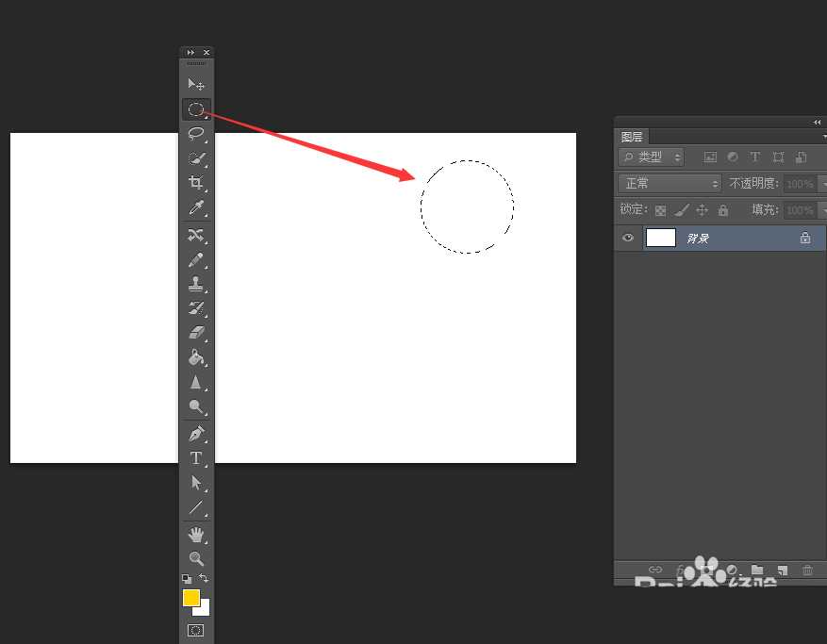Pick the Eyedropper tool
This screenshot has width=827, height=644.
(196, 207)
